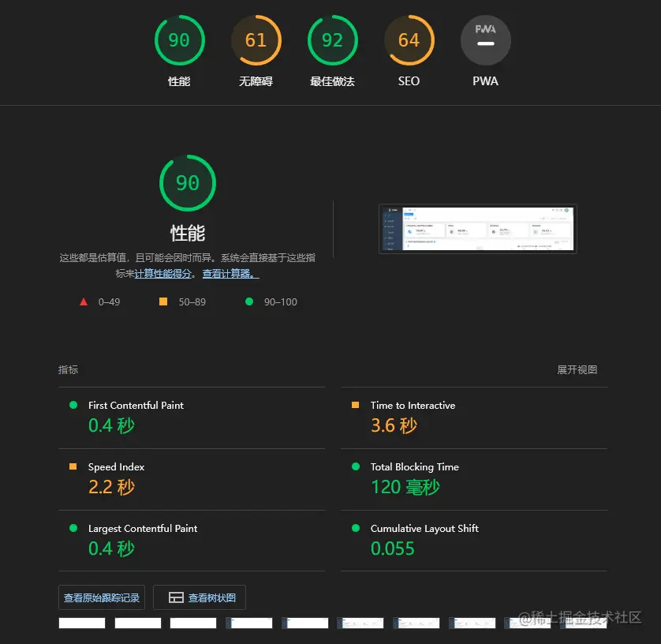Click the 3.6 秒 Time to Interactive value
Image resolution: width=661 pixels, height=644 pixels.
(394, 425)
